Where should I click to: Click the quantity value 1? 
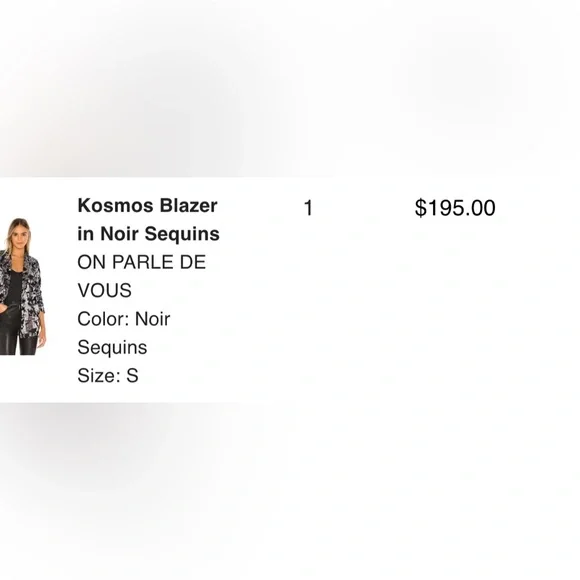coord(308,208)
